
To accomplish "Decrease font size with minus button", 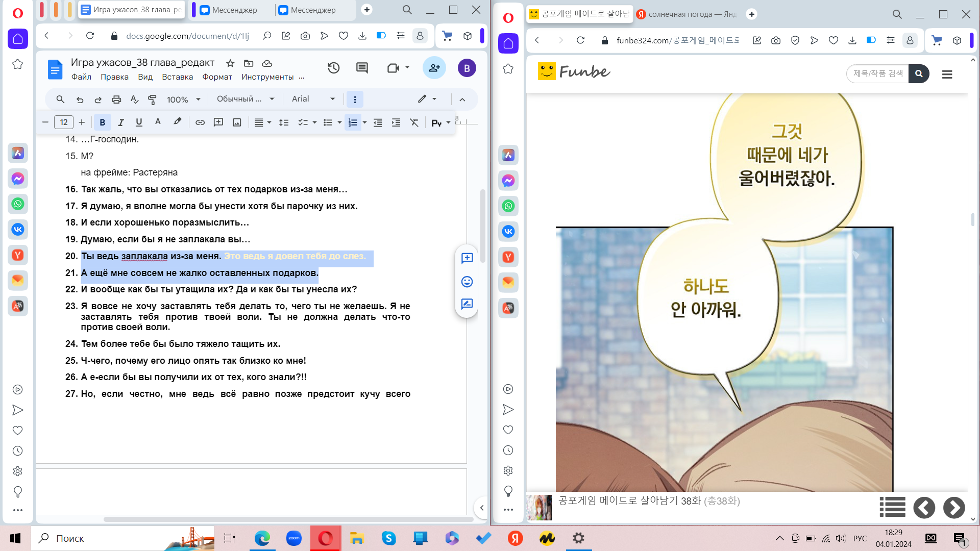I will [45, 122].
